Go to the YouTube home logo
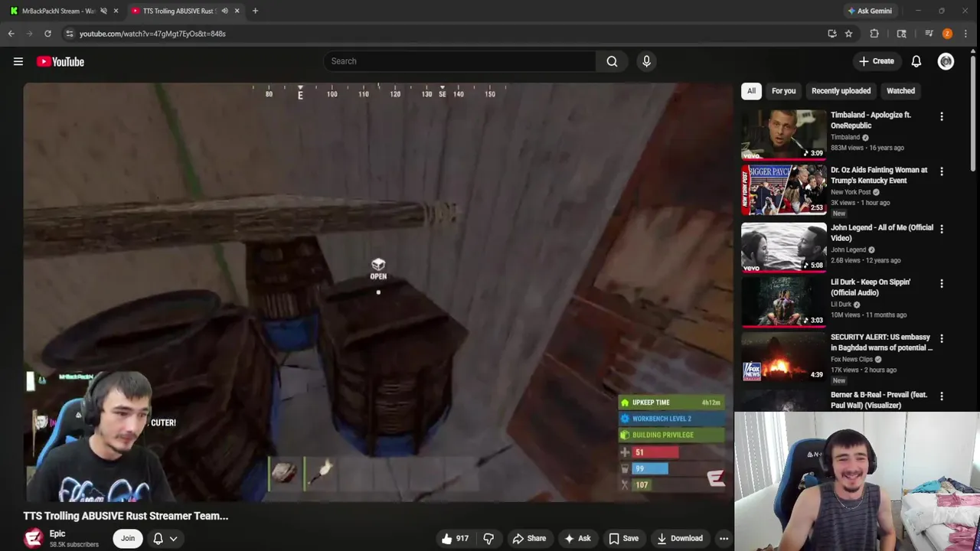 pos(60,61)
